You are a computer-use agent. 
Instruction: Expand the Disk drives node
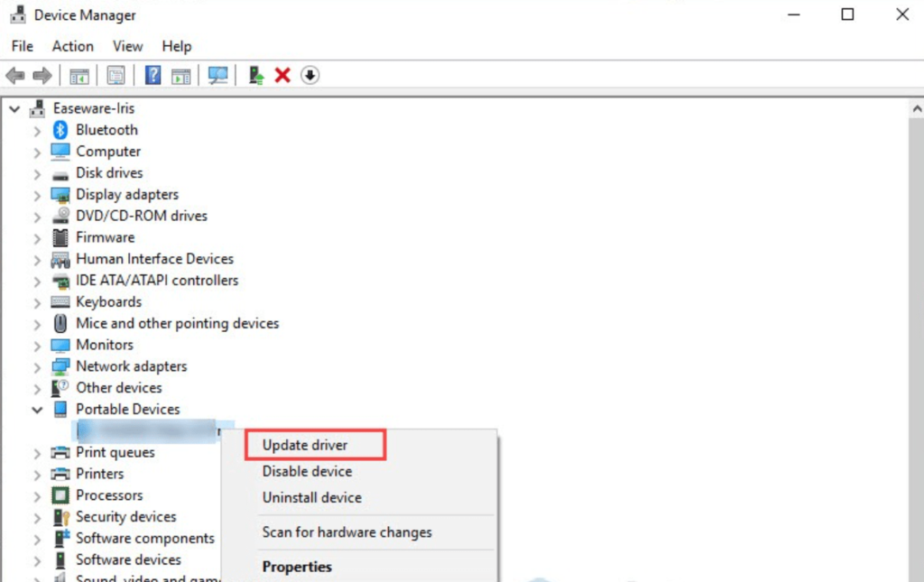click(37, 174)
